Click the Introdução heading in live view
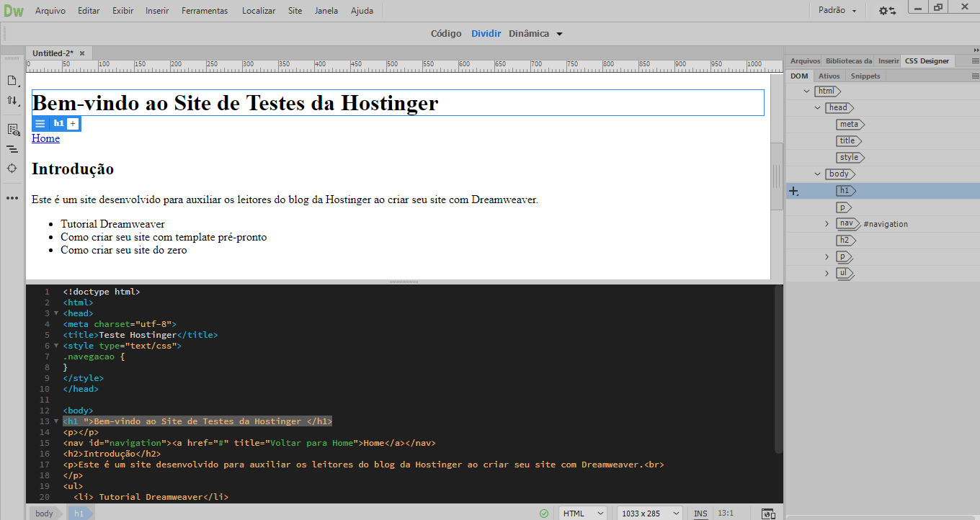980x520 pixels. 73,169
